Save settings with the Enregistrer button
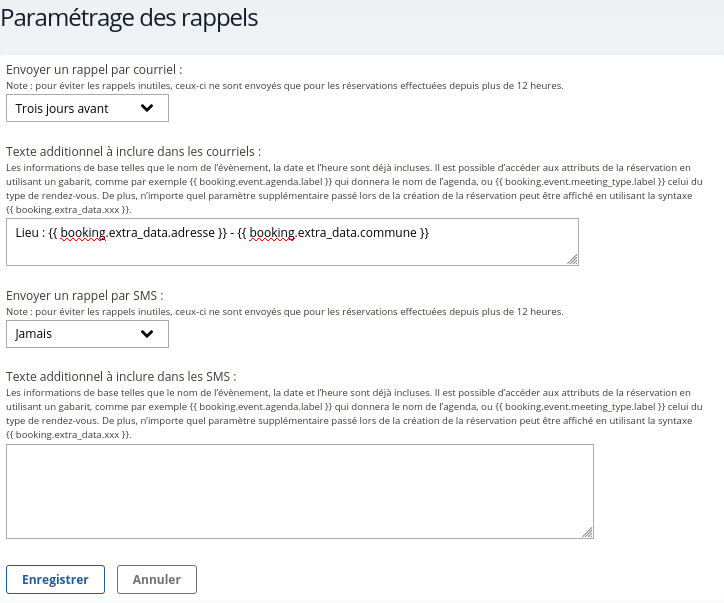This screenshot has height=603, width=724. [55, 579]
